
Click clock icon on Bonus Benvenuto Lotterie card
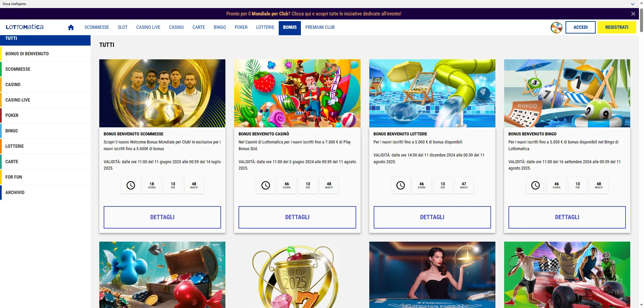[x=400, y=185]
